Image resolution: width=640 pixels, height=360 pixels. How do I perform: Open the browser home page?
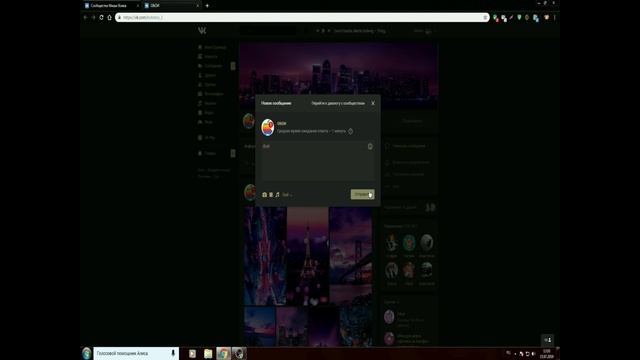tap(109, 18)
